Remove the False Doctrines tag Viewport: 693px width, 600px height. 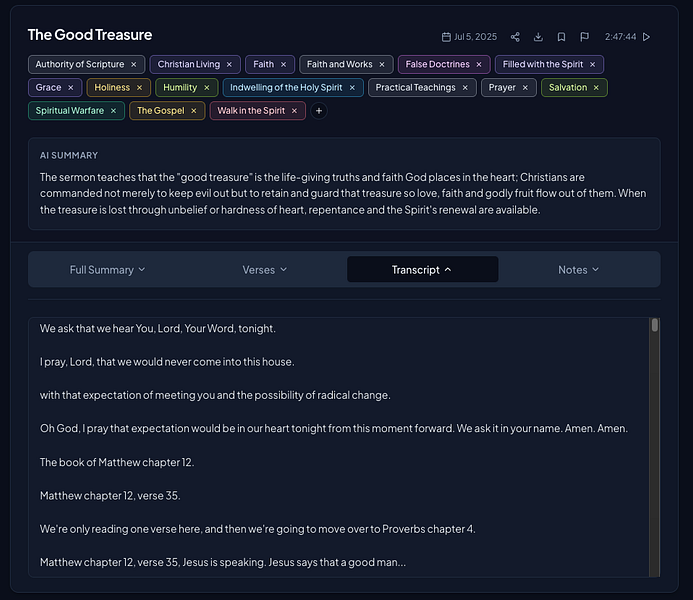[x=479, y=65]
